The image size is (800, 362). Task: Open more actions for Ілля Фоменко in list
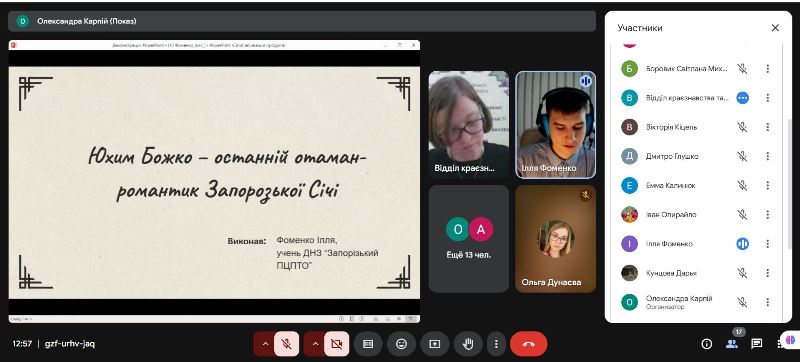point(767,244)
